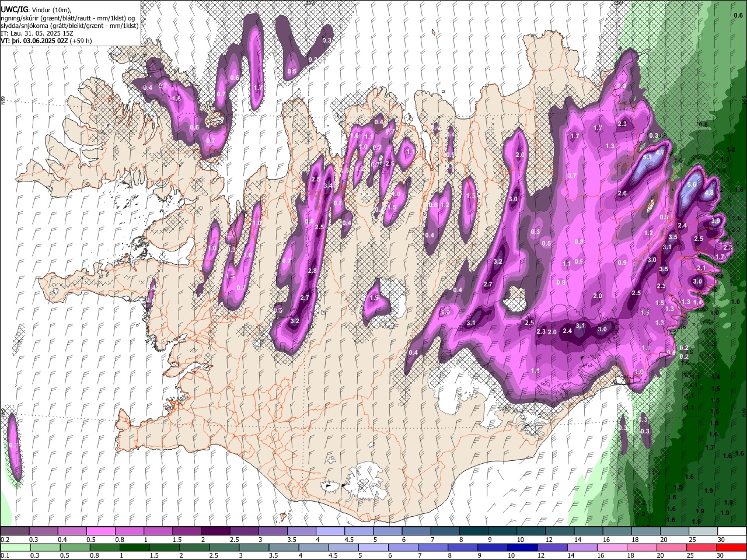
Task: Click the '4.8' snowfall value on the map
Action: pyautogui.click(x=710, y=193)
